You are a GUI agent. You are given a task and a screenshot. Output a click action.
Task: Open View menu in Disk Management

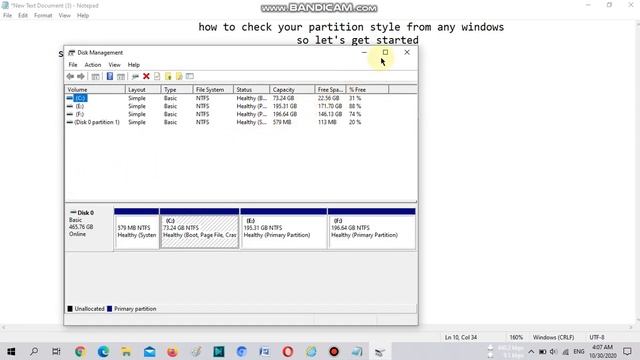tap(114, 65)
